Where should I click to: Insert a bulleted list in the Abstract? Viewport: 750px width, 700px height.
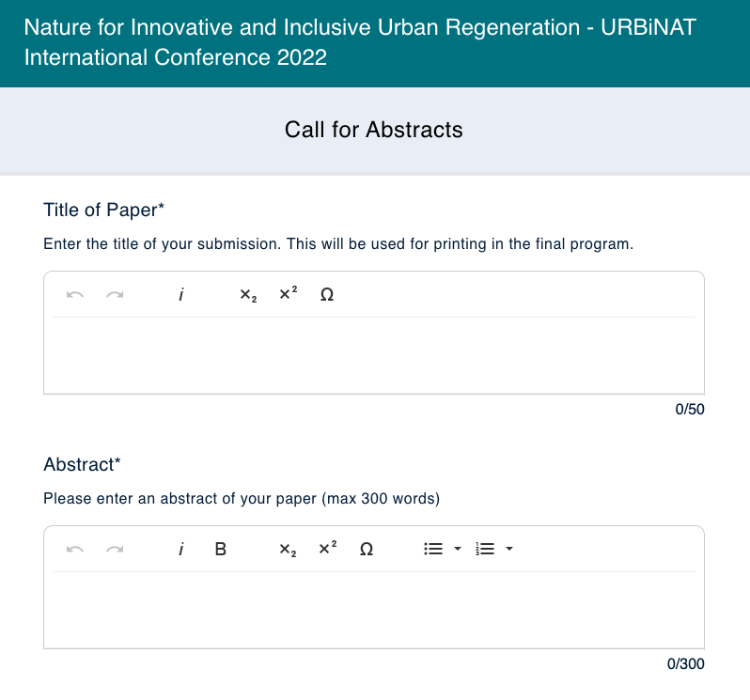coord(433,549)
